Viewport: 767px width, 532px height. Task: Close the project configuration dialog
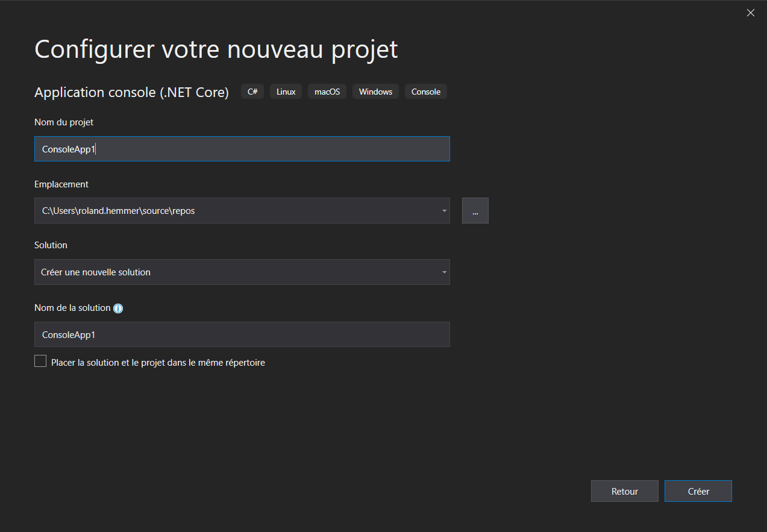750,13
